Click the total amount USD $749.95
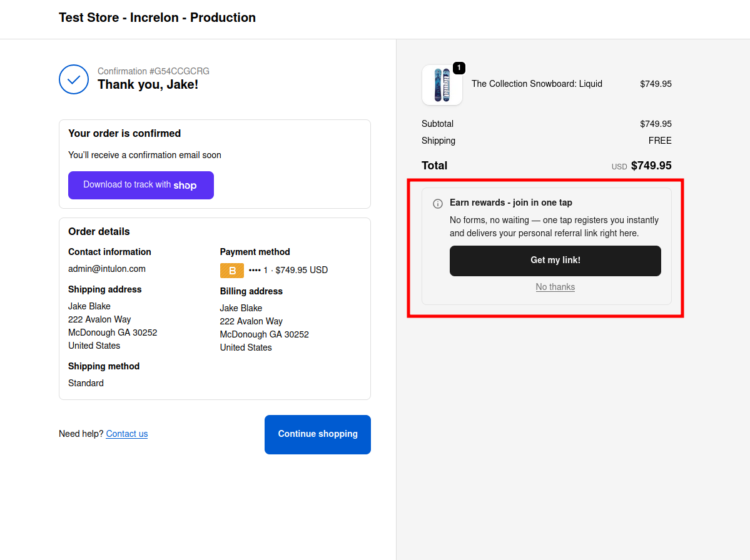The image size is (750, 560). (x=641, y=166)
